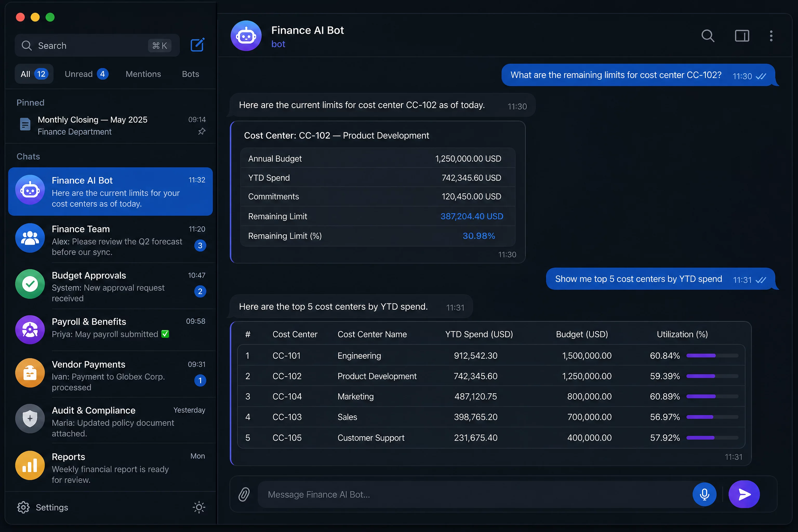Click the Commitments value 120,450.00 USD

(x=471, y=196)
